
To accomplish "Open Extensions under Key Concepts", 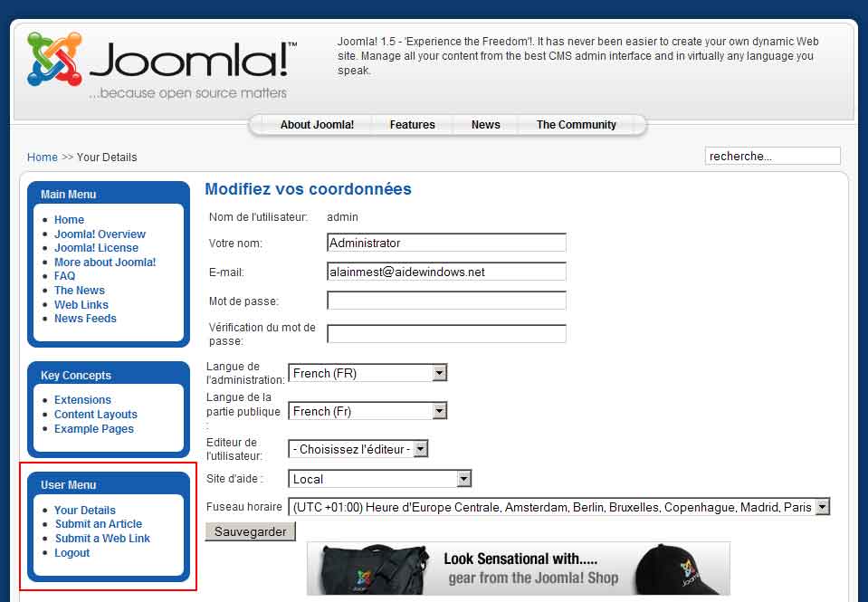I will [82, 400].
